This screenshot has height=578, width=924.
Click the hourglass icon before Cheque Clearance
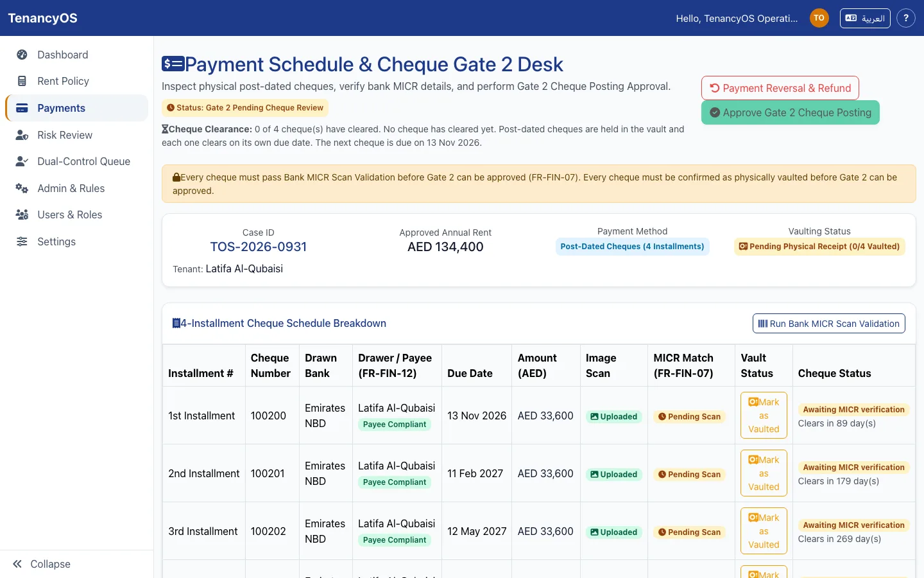coord(165,129)
